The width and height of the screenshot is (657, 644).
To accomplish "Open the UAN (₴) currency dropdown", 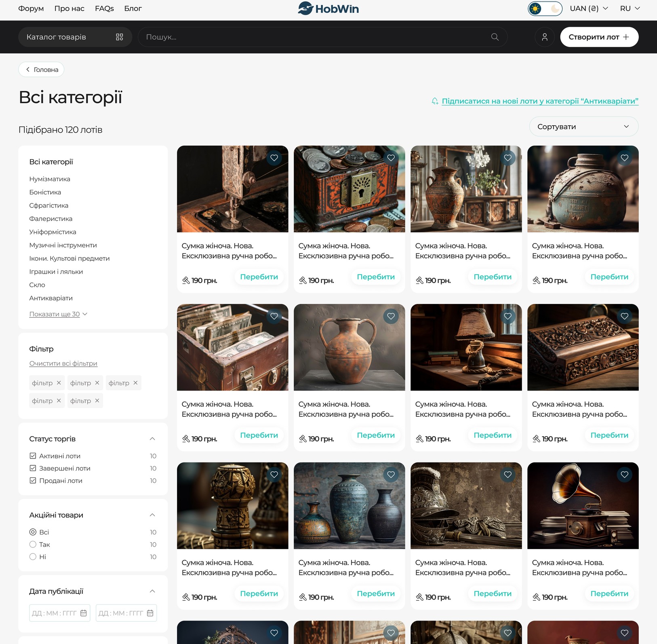I will point(589,8).
